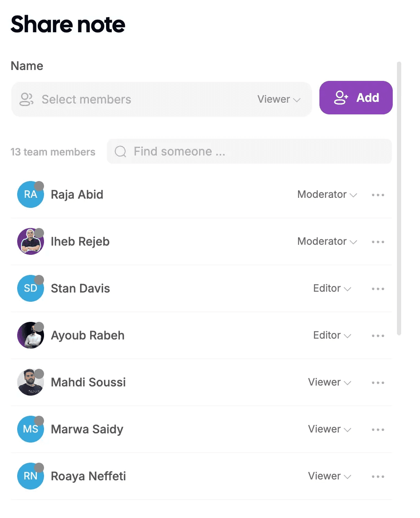The width and height of the screenshot is (420, 518).
Task: Click the vertical scrollbar on the right
Action: tap(399, 199)
